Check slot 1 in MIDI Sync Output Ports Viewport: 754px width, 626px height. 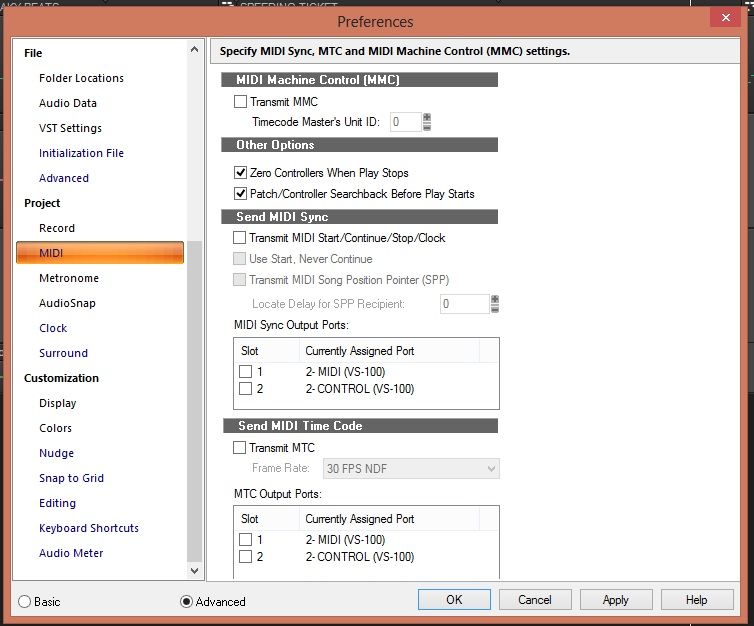click(246, 372)
